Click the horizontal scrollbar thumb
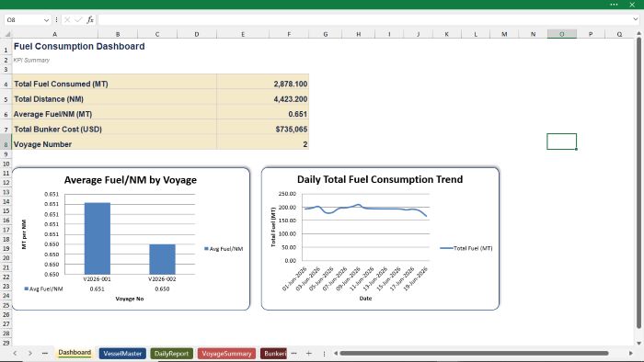 coord(474,353)
